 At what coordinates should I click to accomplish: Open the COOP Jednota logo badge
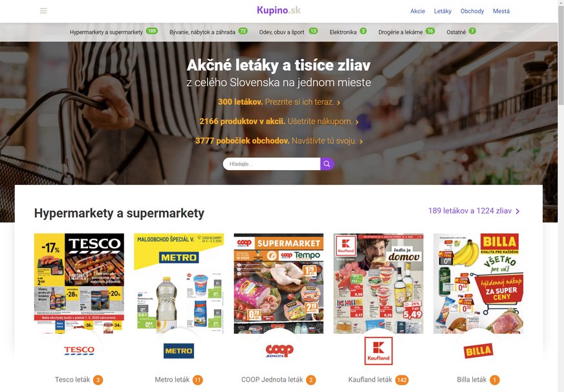tap(279, 351)
